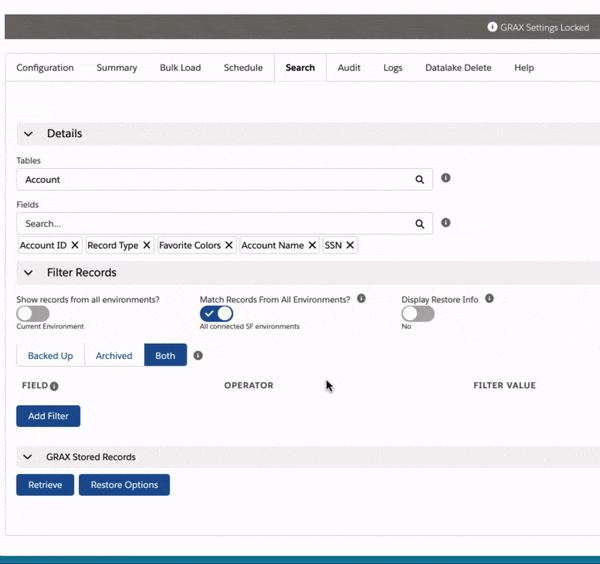This screenshot has width=600, height=564.
Task: Click the Fields search magnifier icon
Action: 420,224
